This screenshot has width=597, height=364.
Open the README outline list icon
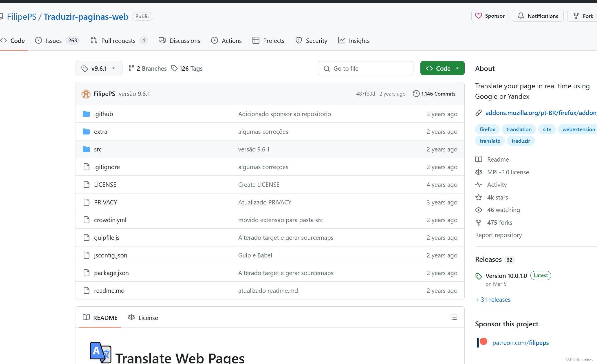[x=453, y=317]
